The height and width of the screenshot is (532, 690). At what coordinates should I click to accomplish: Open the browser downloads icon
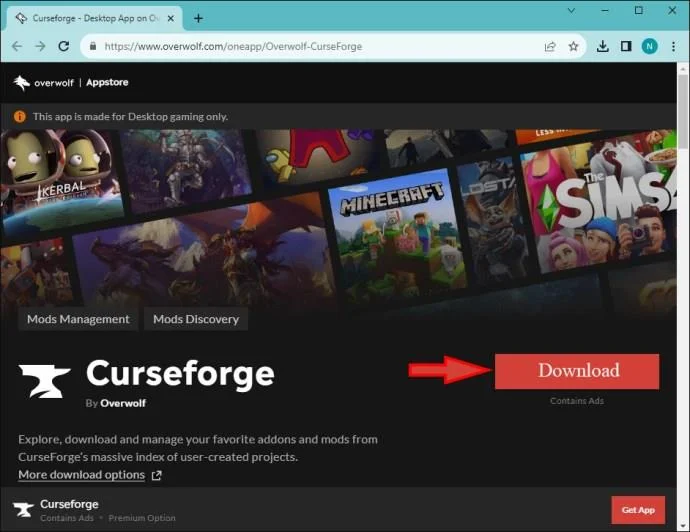coord(603,46)
